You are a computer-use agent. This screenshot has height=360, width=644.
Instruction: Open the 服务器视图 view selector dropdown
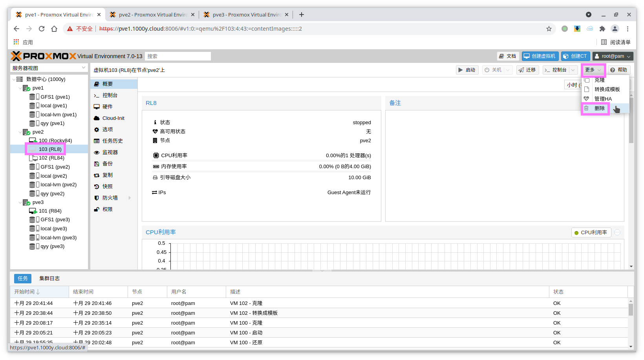point(49,68)
